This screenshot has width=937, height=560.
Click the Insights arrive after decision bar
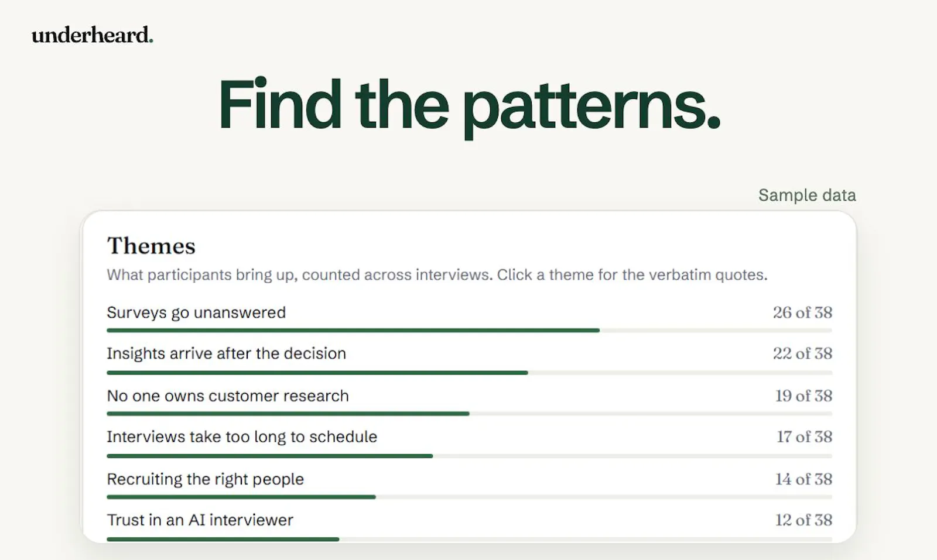point(469,373)
